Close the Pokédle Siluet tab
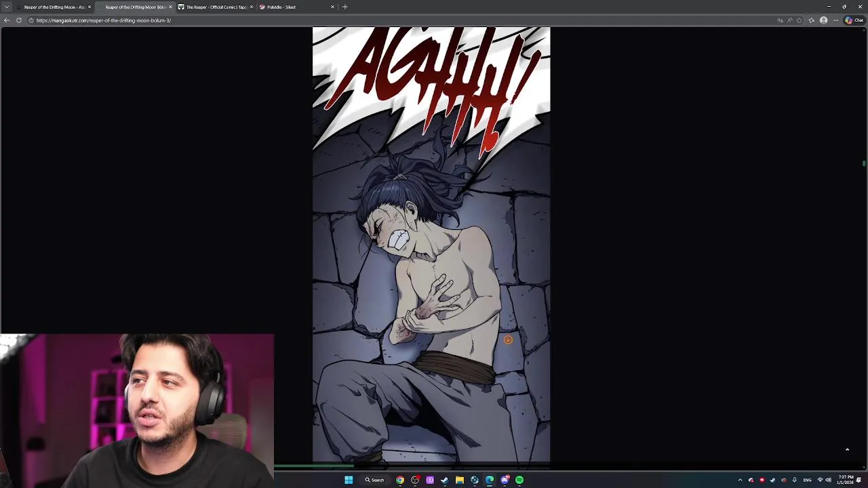The width and height of the screenshot is (868, 488). [332, 7]
